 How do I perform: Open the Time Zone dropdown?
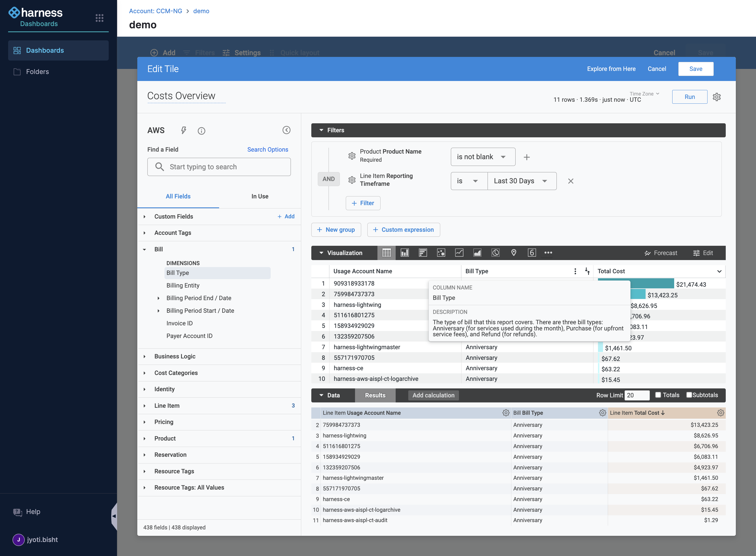pos(644,94)
